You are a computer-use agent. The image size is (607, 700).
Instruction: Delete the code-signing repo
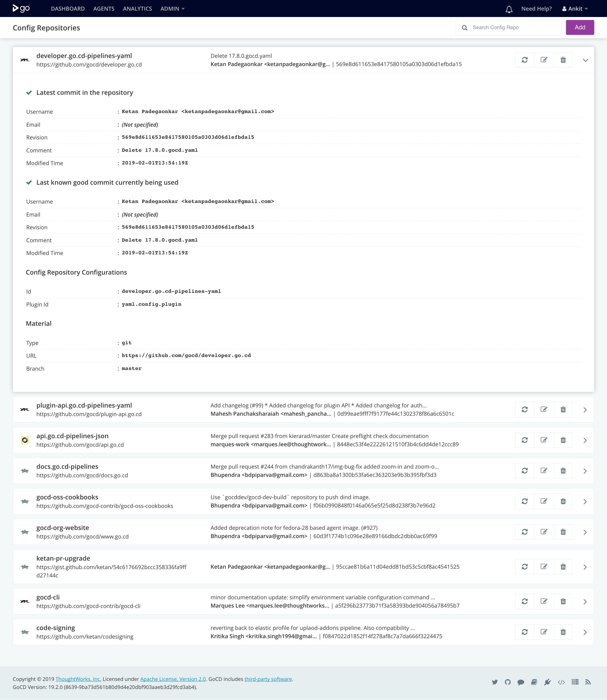click(563, 632)
